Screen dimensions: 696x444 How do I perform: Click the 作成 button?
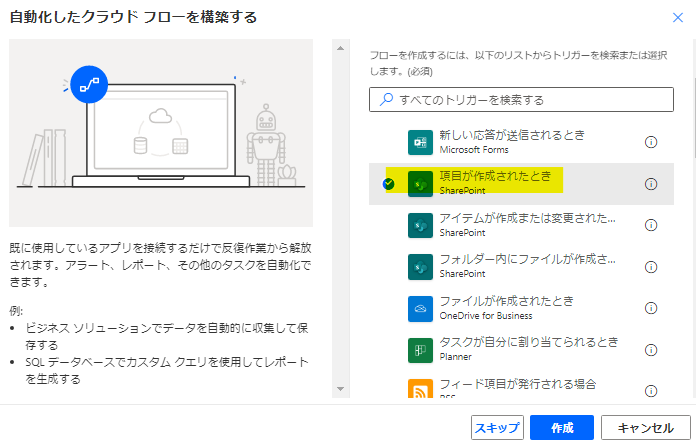(x=562, y=428)
